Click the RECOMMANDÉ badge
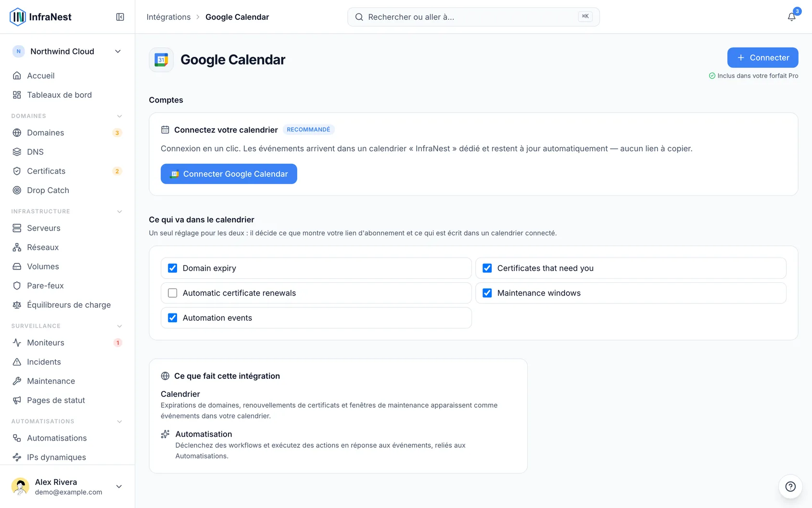This screenshot has height=508, width=812. click(x=308, y=130)
